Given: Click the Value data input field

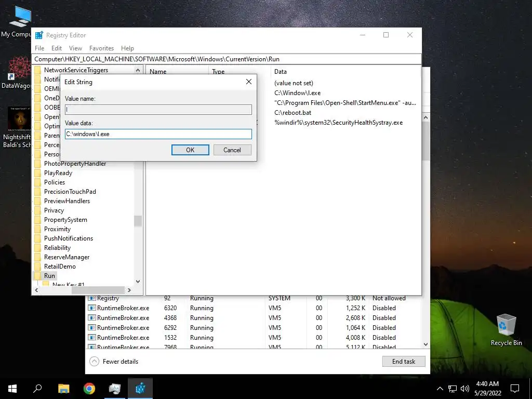Looking at the screenshot, I should tap(158, 134).
